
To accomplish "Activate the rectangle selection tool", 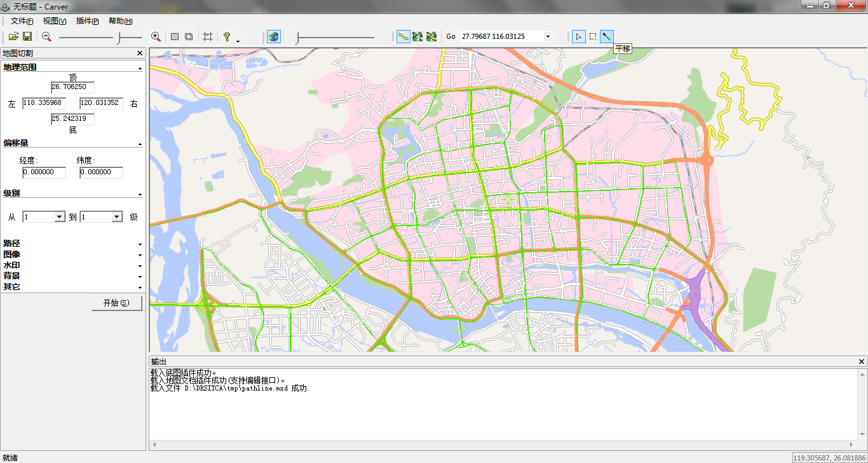I will (592, 36).
